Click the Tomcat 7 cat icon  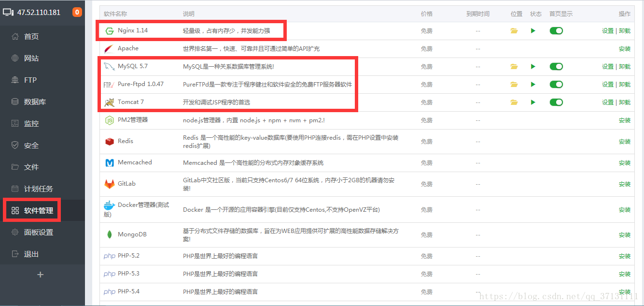tap(109, 102)
